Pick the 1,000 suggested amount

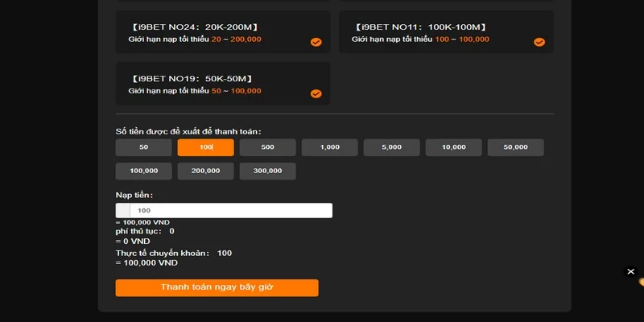click(330, 147)
